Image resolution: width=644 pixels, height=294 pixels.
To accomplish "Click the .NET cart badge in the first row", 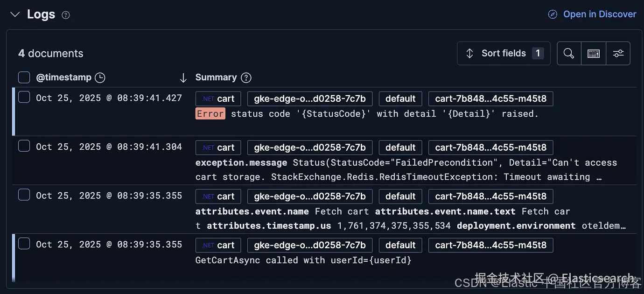I will pos(218,98).
